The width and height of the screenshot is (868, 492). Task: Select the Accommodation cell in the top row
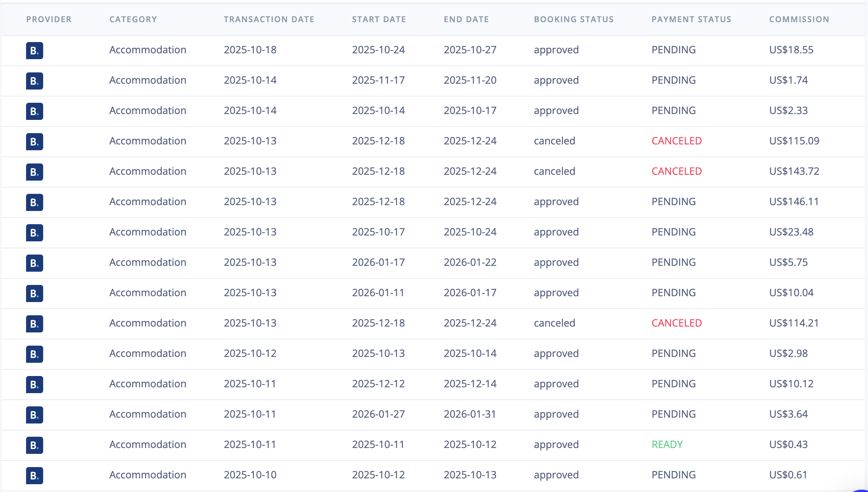coord(148,50)
